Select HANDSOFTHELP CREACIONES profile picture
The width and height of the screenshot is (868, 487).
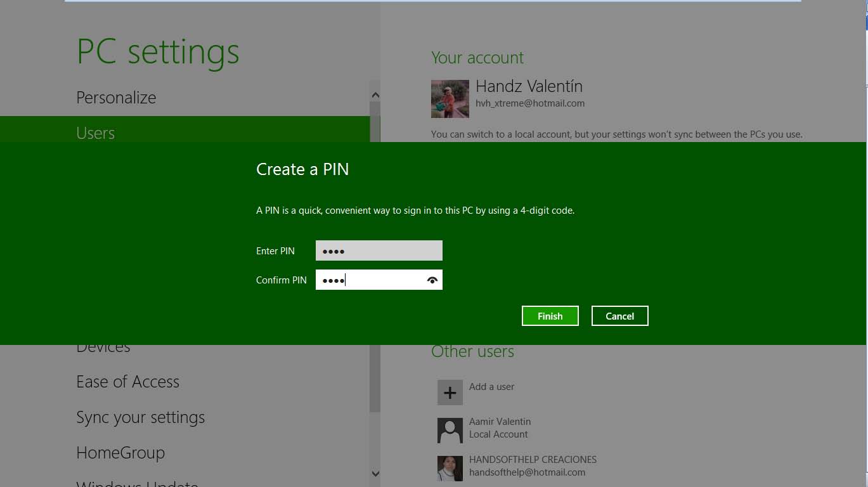coord(450,468)
